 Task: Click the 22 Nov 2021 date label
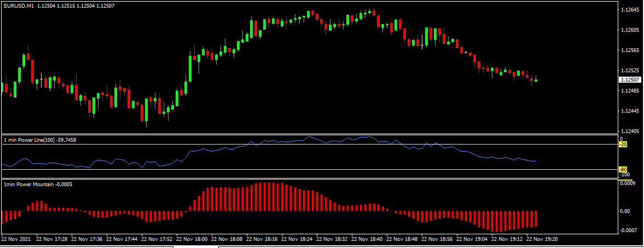[x=16, y=239]
